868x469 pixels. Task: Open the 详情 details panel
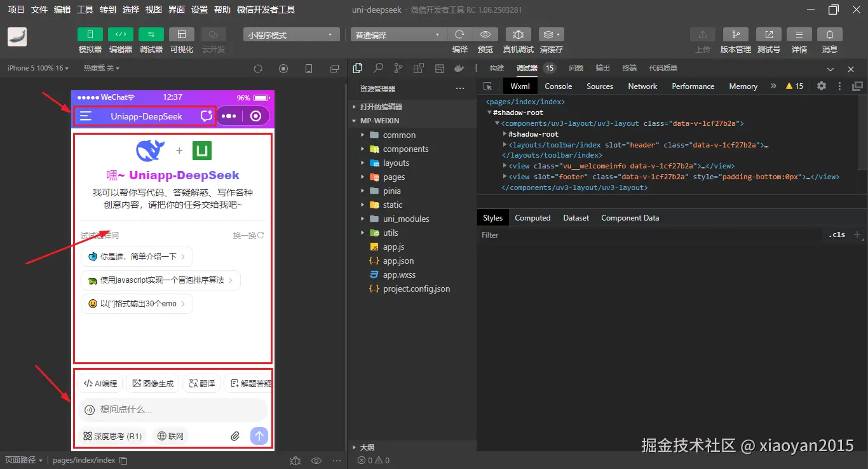[x=799, y=34]
